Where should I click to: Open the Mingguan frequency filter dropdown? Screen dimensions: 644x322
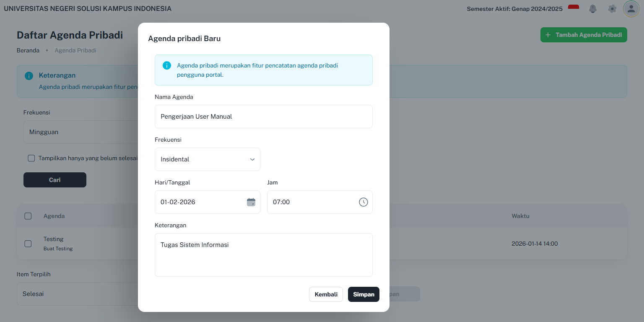tap(80, 132)
